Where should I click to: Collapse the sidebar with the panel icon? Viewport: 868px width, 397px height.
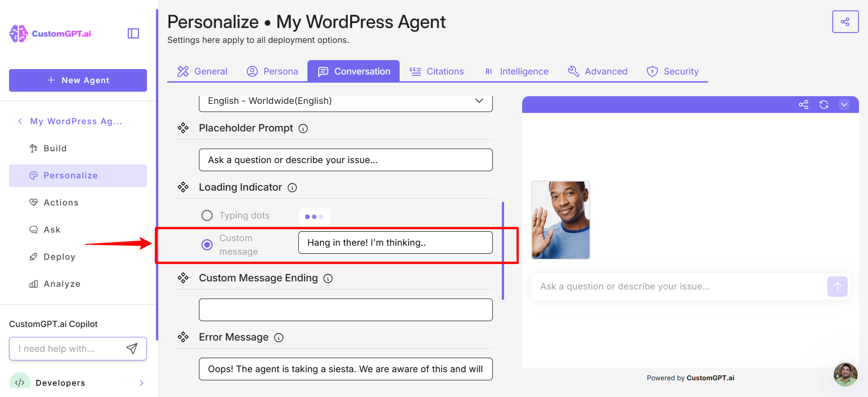[x=133, y=33]
